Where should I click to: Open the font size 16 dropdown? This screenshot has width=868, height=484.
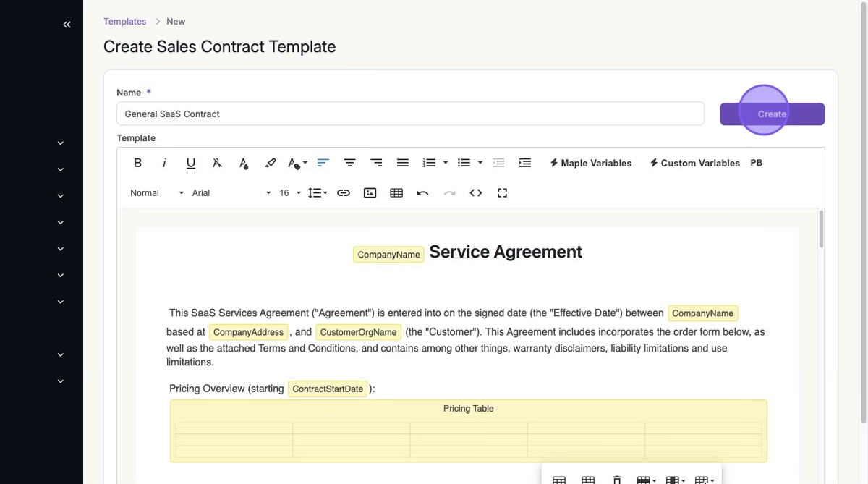coord(289,193)
